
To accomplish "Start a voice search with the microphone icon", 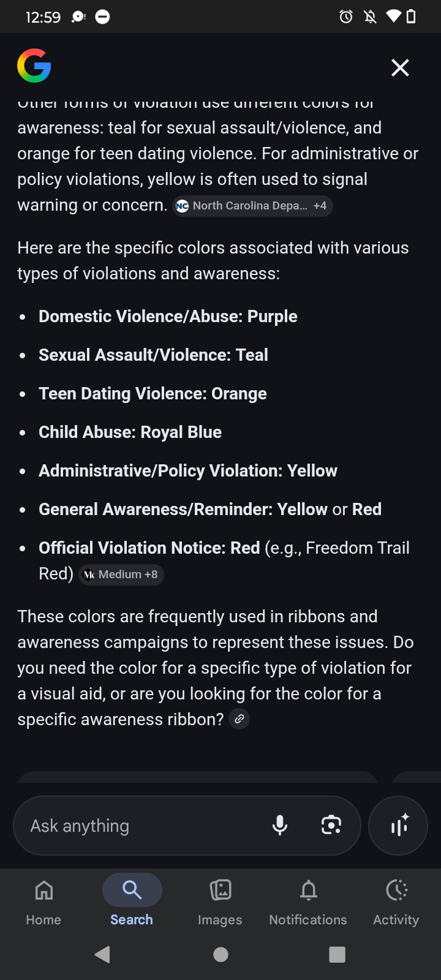I will [280, 825].
